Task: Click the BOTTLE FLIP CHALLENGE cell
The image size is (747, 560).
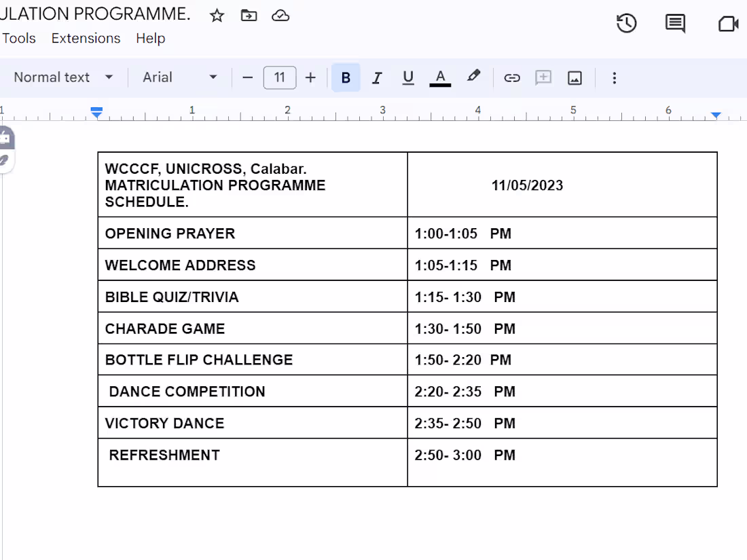Action: (x=253, y=360)
